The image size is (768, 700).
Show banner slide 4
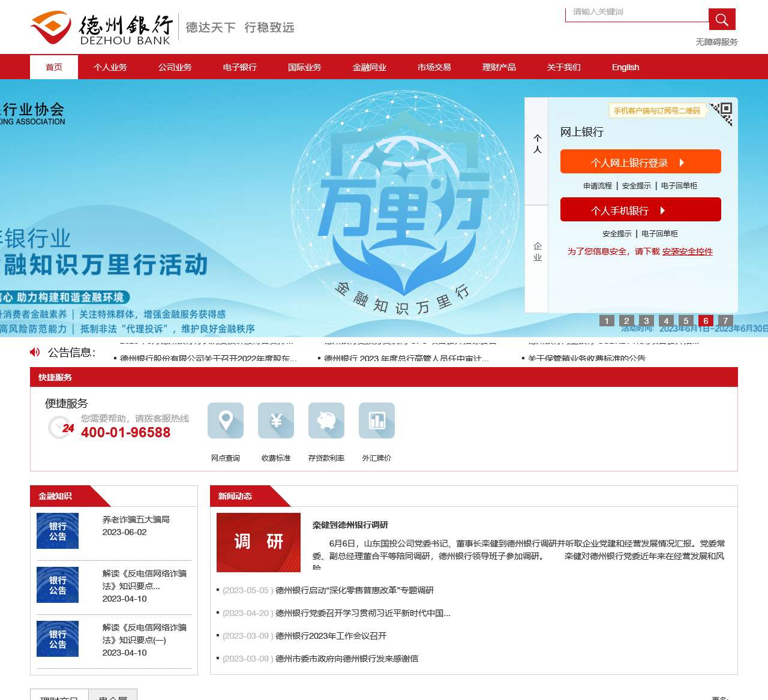tap(666, 321)
